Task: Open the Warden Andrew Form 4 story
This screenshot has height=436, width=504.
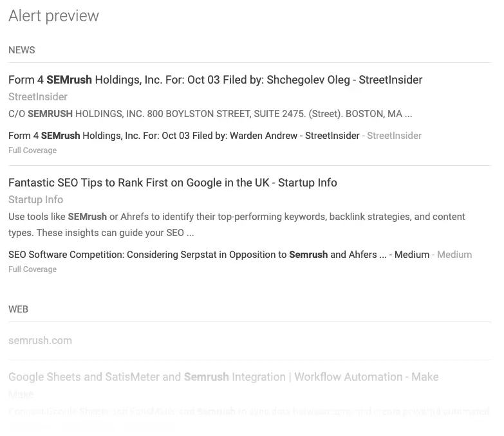Action: click(x=183, y=136)
